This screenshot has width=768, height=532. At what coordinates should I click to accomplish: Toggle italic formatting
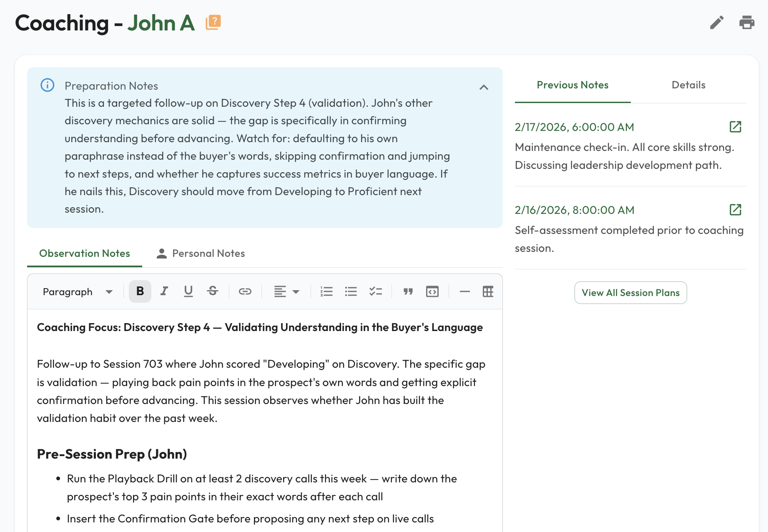(164, 291)
